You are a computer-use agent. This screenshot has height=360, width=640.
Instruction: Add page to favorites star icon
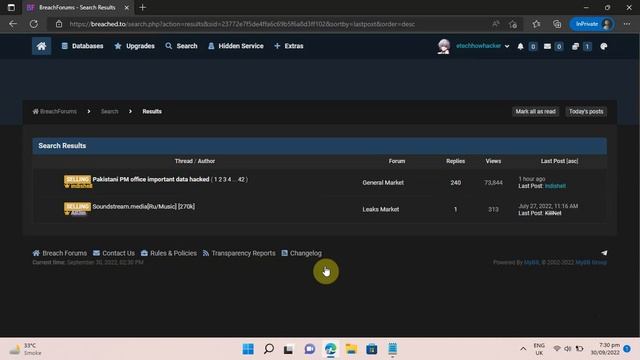point(513,24)
